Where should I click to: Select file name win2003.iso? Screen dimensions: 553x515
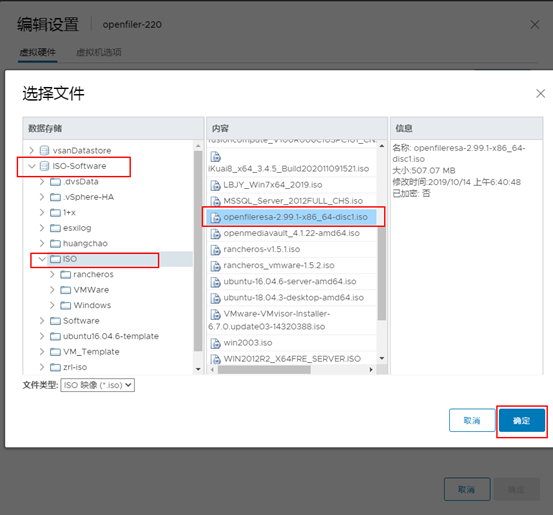[248, 343]
